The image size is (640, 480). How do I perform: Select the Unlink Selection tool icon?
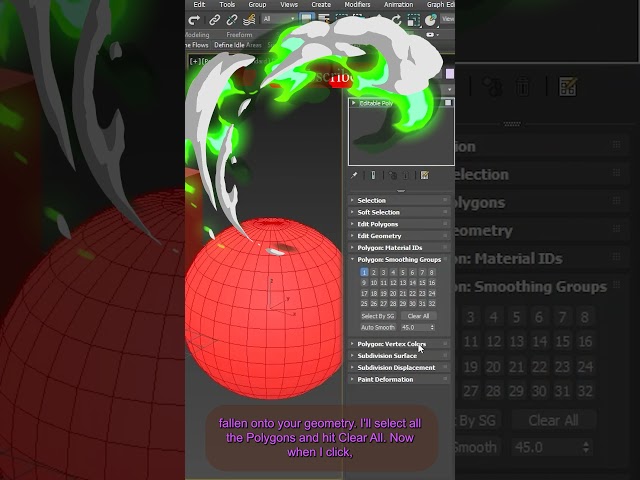(231, 19)
